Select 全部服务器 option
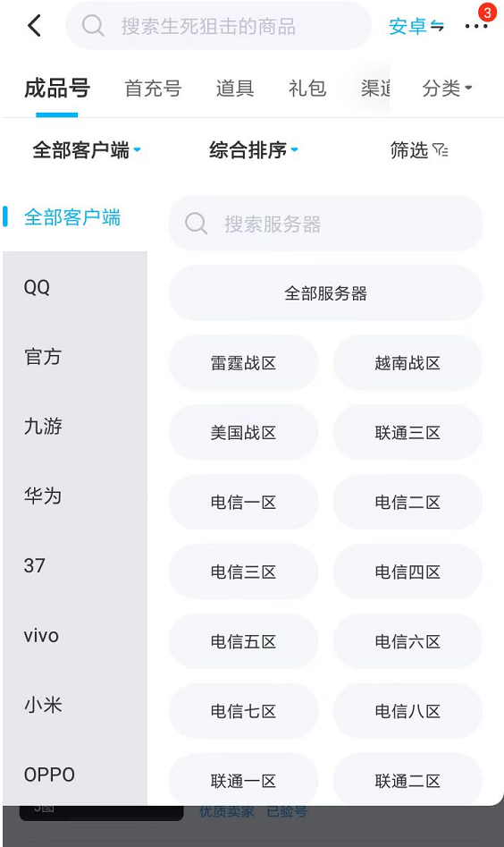504x847 pixels. 325,293
